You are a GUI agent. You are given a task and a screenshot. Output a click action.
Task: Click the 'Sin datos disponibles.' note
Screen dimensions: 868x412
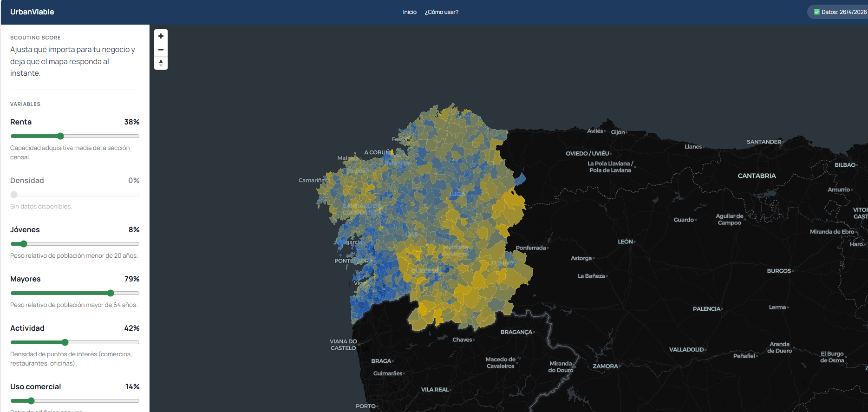click(41, 206)
